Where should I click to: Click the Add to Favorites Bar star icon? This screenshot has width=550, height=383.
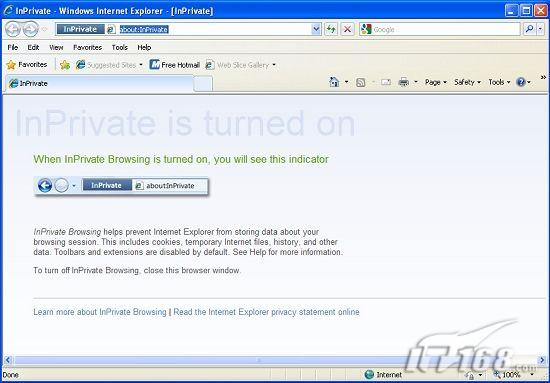(x=65, y=65)
